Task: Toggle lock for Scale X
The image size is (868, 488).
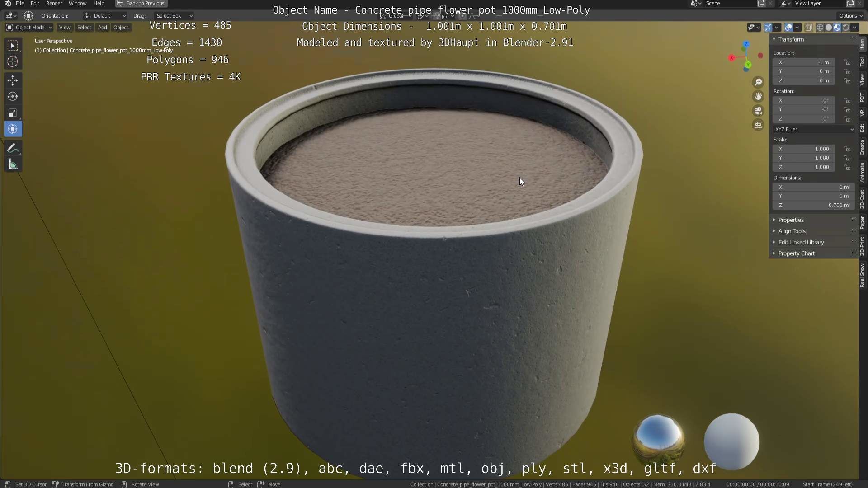Action: click(x=847, y=149)
